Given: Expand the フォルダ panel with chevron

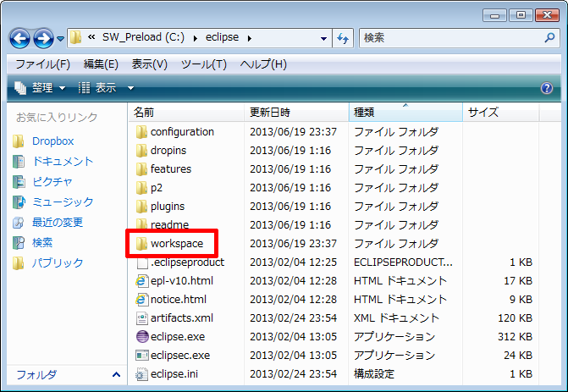Looking at the screenshot, I should pos(116,374).
